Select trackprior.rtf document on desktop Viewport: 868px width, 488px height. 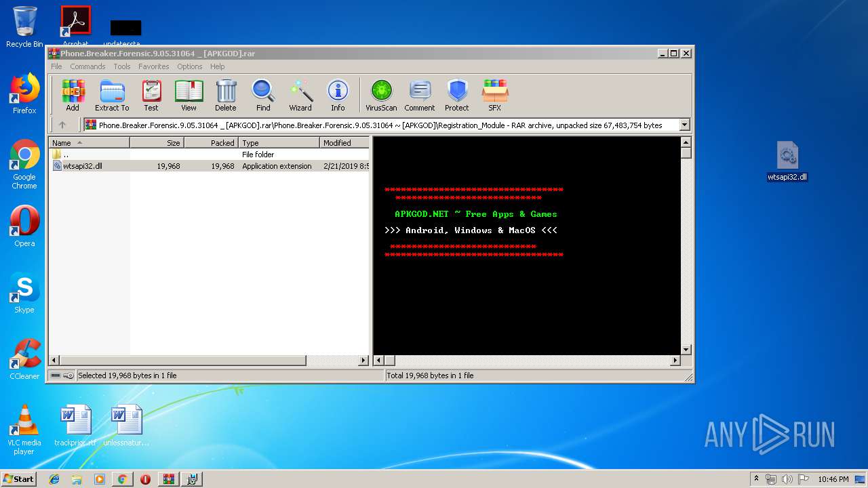coord(75,426)
